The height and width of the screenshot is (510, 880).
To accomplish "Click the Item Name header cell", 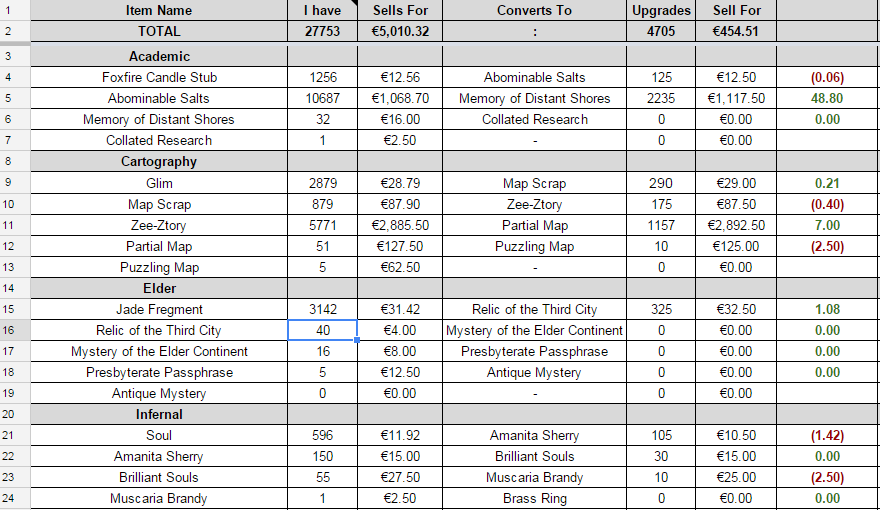I will pos(159,10).
